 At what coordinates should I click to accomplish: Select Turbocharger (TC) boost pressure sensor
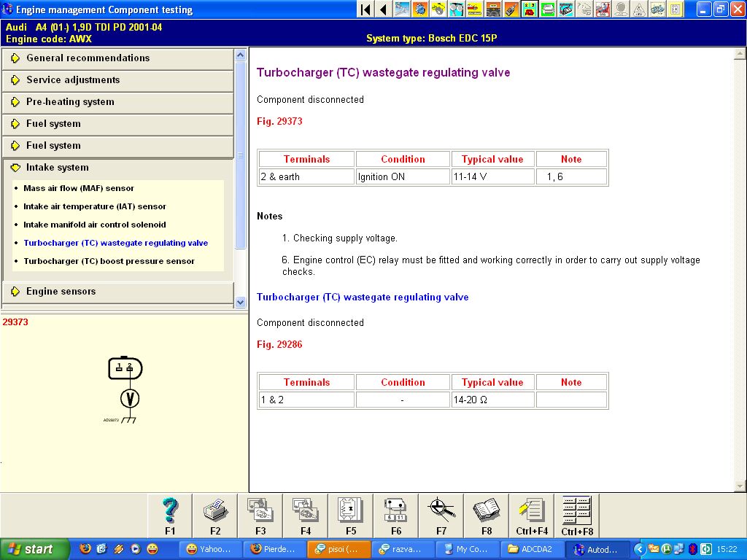click(x=109, y=261)
